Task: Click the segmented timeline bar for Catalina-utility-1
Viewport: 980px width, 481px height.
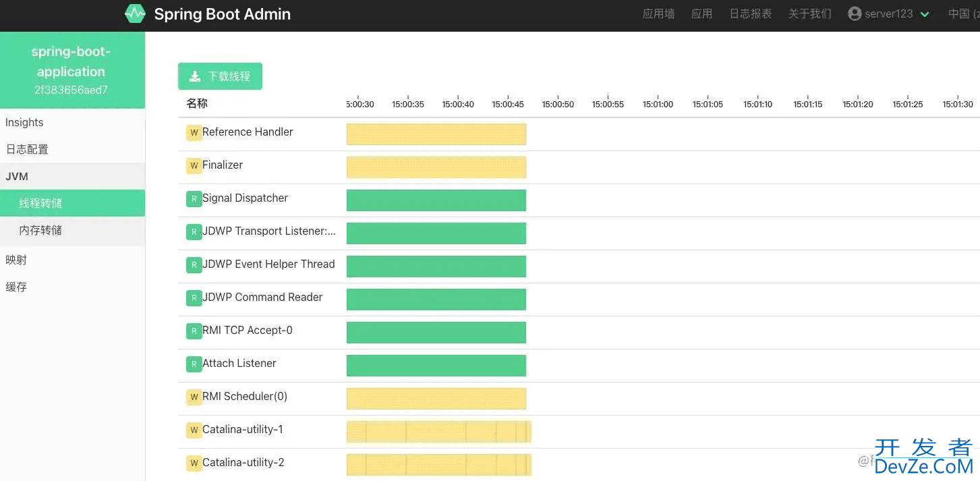Action: coord(439,432)
